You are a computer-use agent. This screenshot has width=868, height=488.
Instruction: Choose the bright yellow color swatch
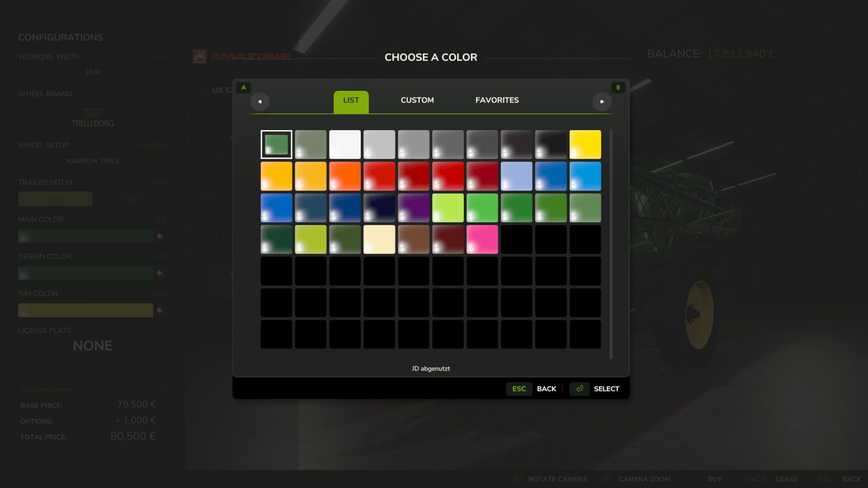click(585, 145)
